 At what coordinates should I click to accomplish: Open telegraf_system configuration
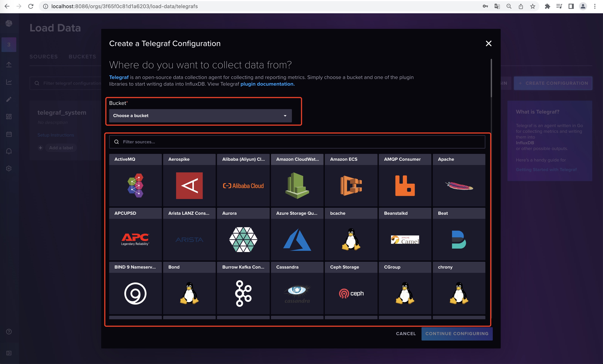pos(62,113)
